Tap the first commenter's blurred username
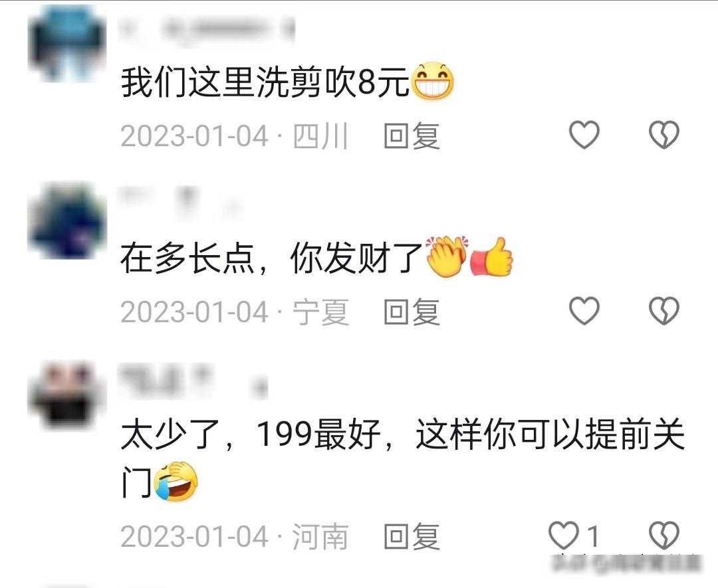This screenshot has width=718, height=588. (207, 31)
